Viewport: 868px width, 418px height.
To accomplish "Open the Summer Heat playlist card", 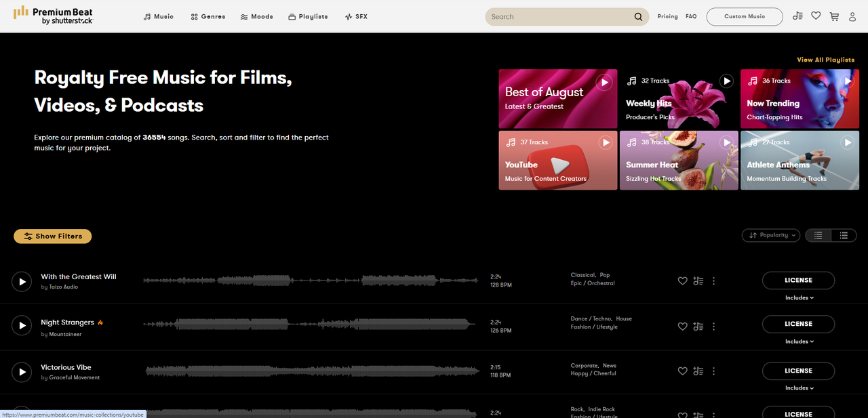I will click(x=679, y=161).
